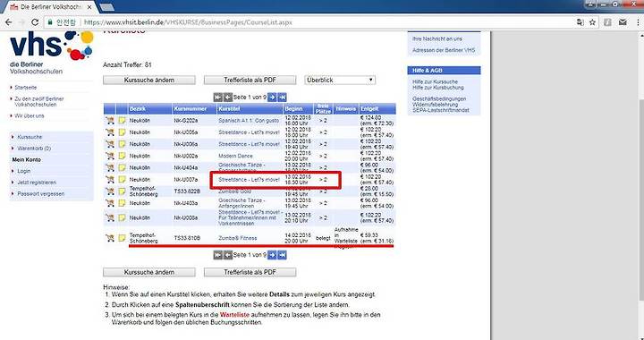Screen dimensions: 644x340
Task: Click the upper Kurssuche ändern button
Action: pyautogui.click(x=149, y=80)
